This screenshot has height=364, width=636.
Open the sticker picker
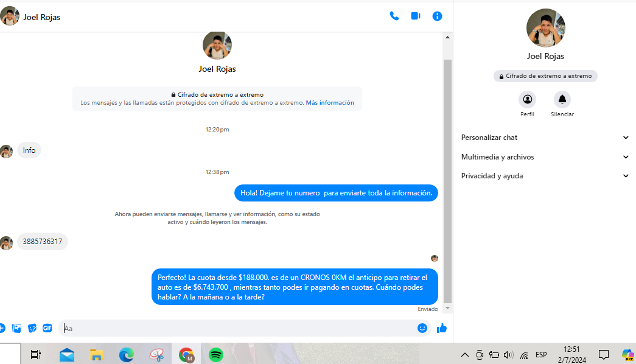point(32,328)
